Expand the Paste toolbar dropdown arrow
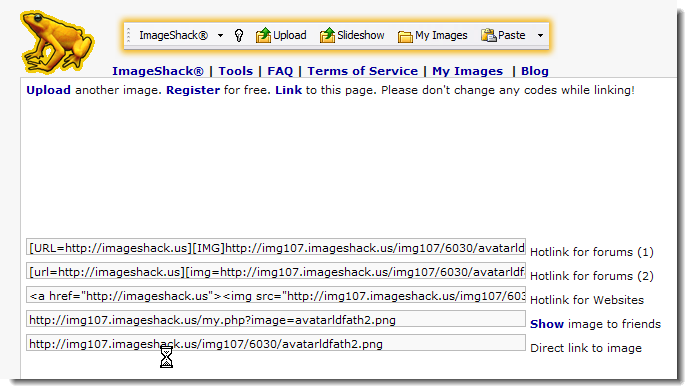Screen dimensions: 685x387 point(540,35)
